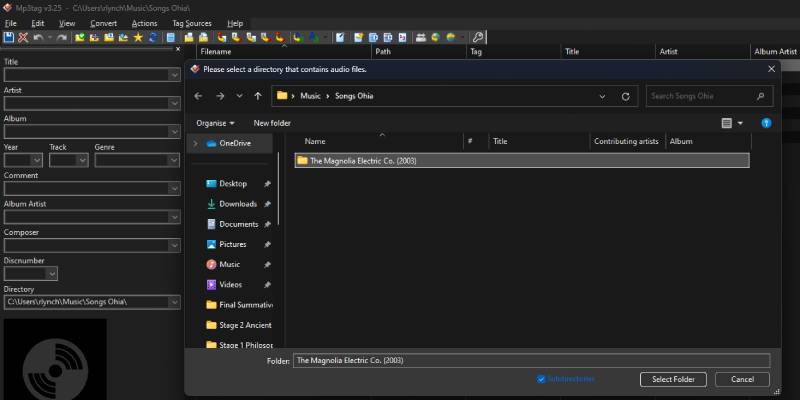Click the album cover art placeholder
Viewport: 800px width, 400px height.
point(55,359)
